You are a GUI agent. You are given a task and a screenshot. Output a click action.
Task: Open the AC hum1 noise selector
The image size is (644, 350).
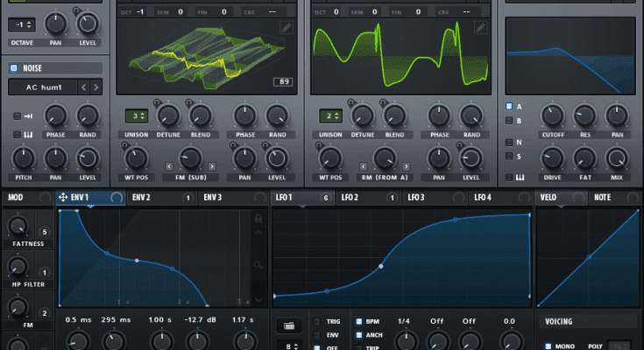42,87
